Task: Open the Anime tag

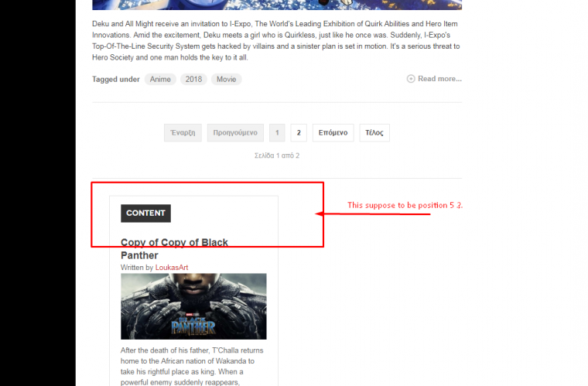Action: [x=160, y=80]
